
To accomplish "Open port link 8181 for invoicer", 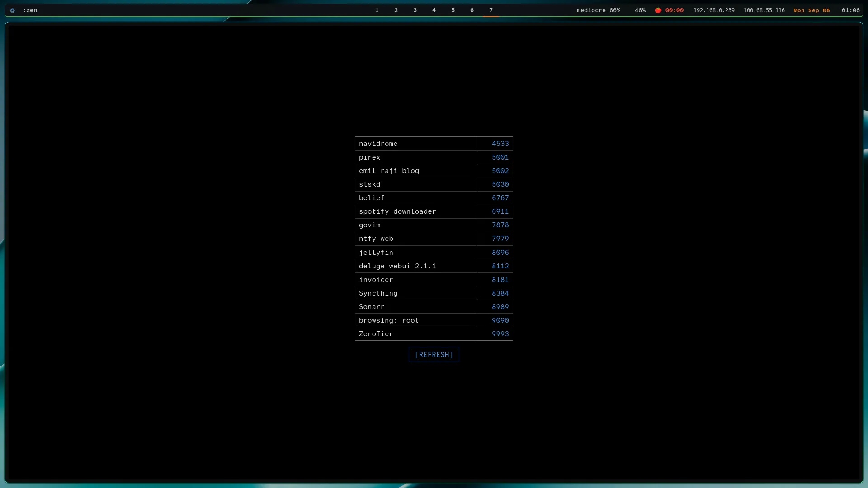I will coord(500,280).
